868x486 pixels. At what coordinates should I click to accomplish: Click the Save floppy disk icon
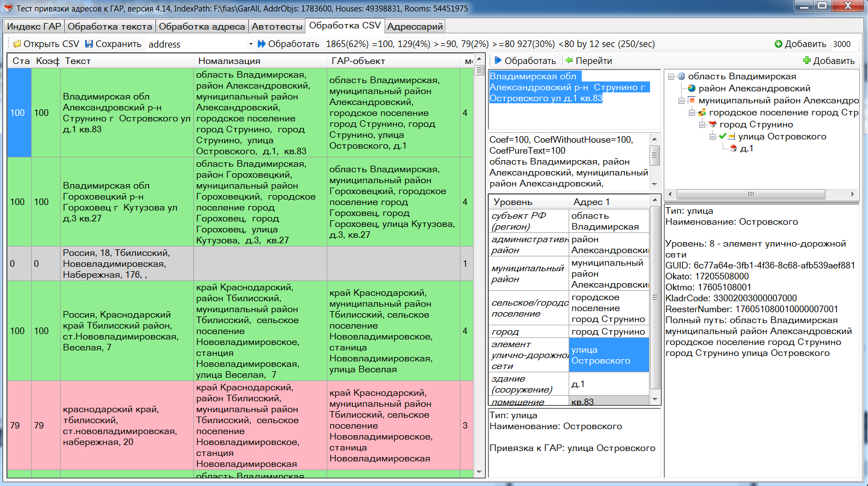[89, 44]
